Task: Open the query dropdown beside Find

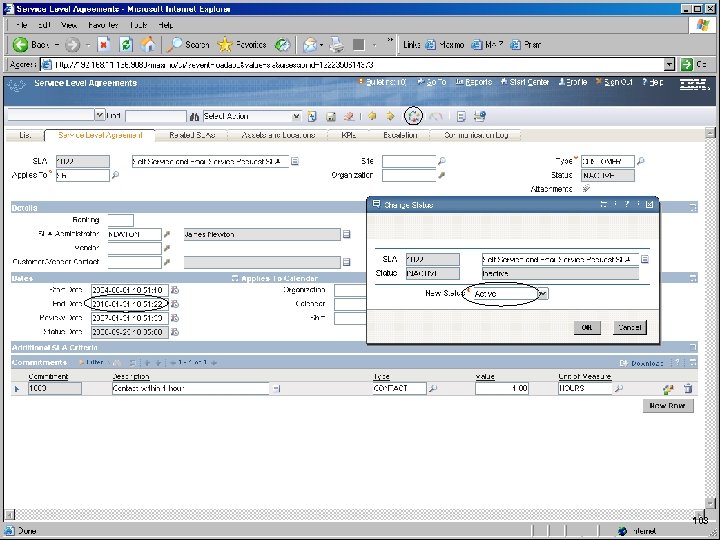Action: [99, 115]
